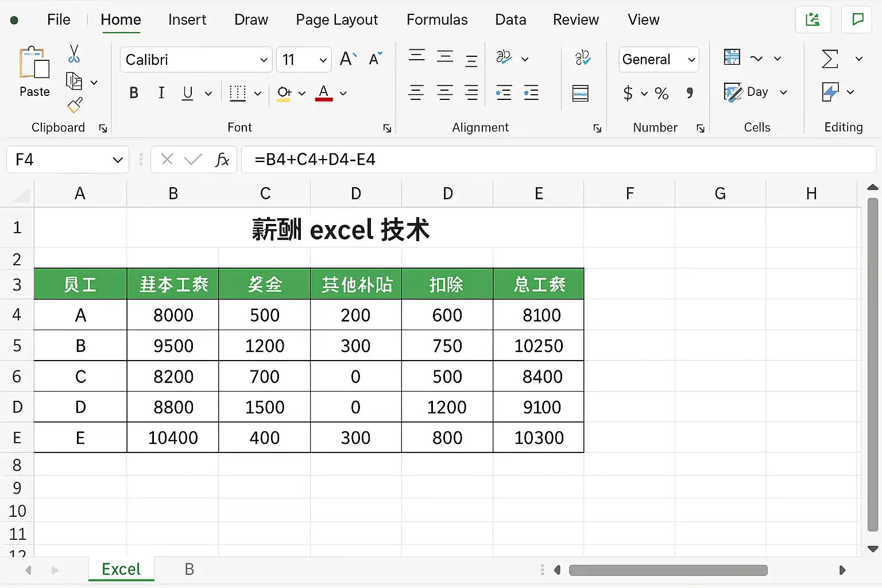This screenshot has width=882, height=588.
Task: Click the Format Painter brush icon
Action: 75,105
